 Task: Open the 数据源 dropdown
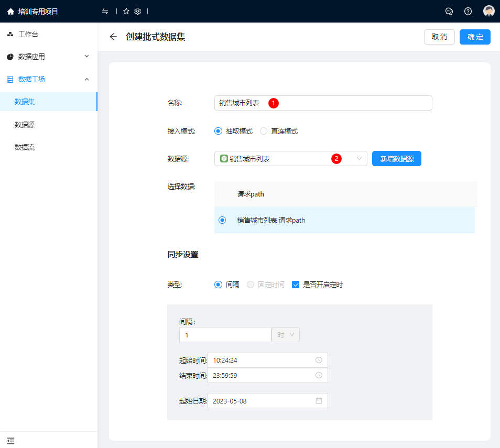tap(291, 159)
